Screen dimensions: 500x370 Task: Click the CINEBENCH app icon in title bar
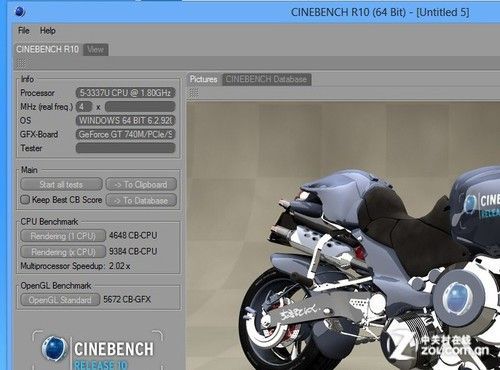[x=20, y=12]
